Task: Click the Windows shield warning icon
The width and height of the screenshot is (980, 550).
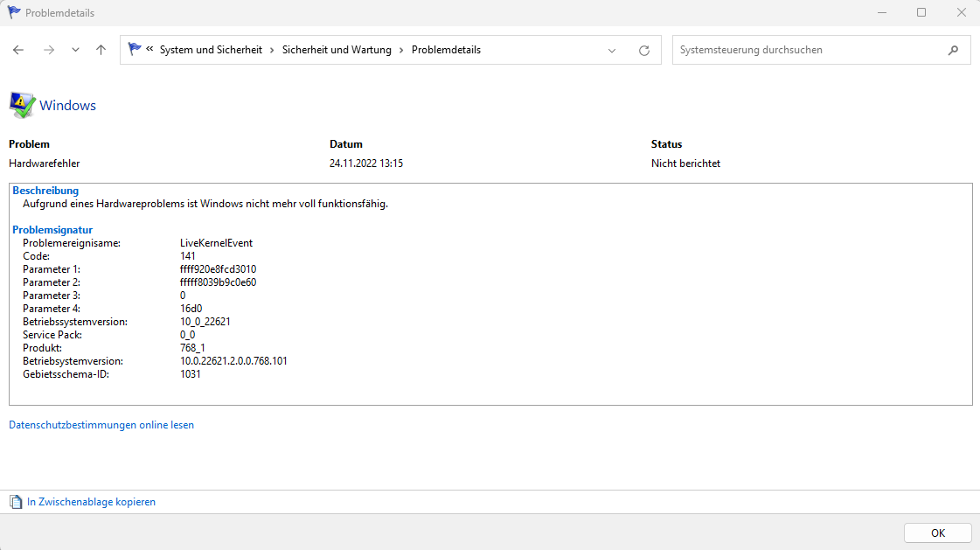Action: pos(22,104)
